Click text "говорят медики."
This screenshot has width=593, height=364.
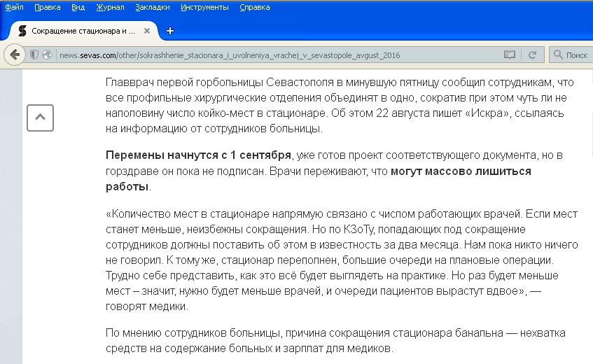point(147,307)
